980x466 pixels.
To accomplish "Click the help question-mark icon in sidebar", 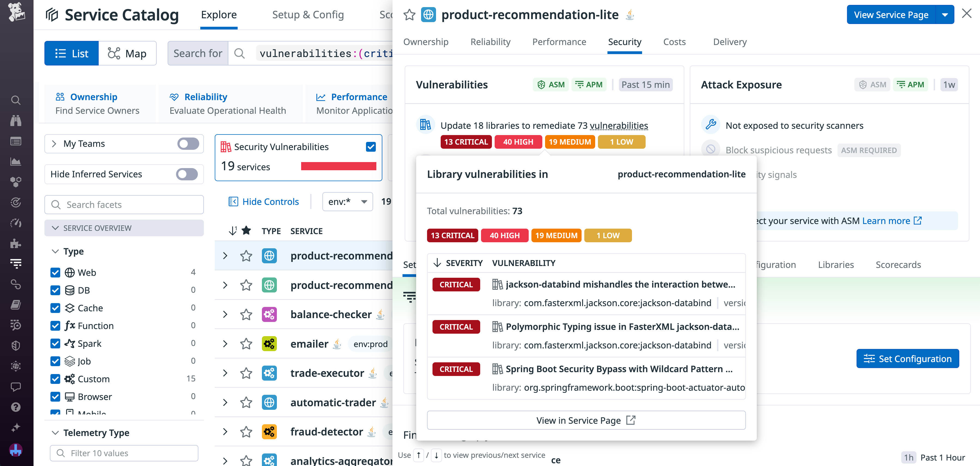I will pyautogui.click(x=16, y=407).
